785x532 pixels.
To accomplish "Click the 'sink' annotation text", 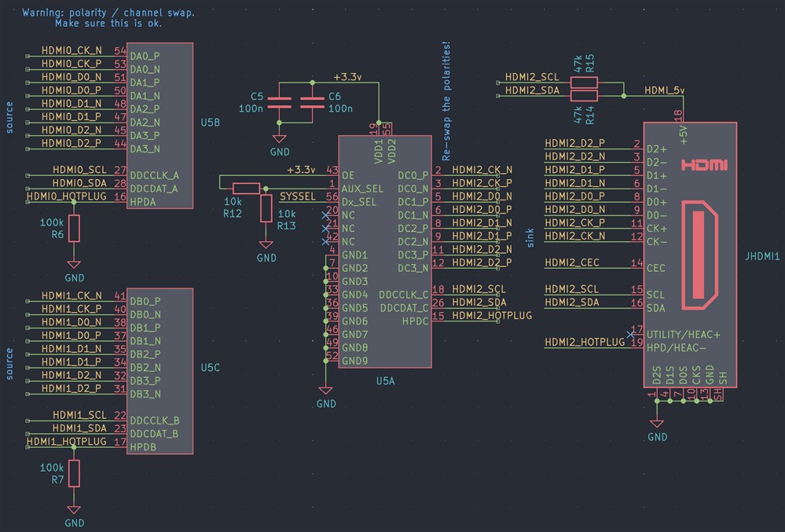I will [530, 238].
